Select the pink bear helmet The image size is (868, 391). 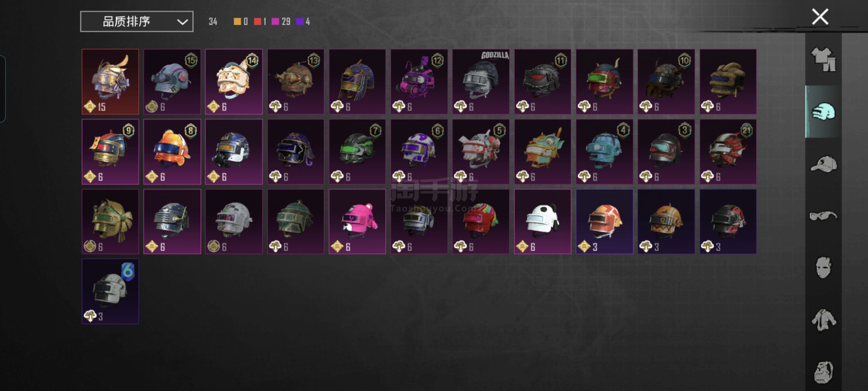357,221
